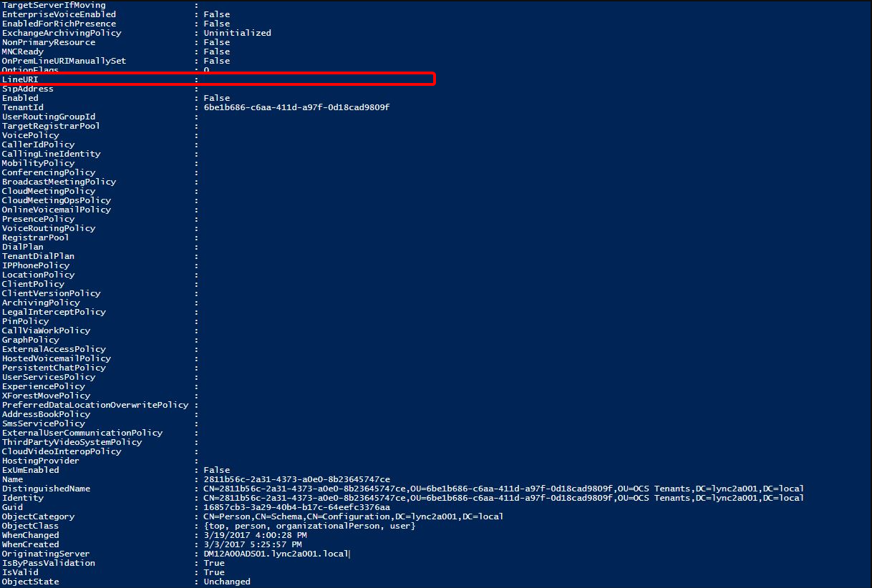Select the PinPolicy property label
The width and height of the screenshot is (872, 588).
point(26,321)
